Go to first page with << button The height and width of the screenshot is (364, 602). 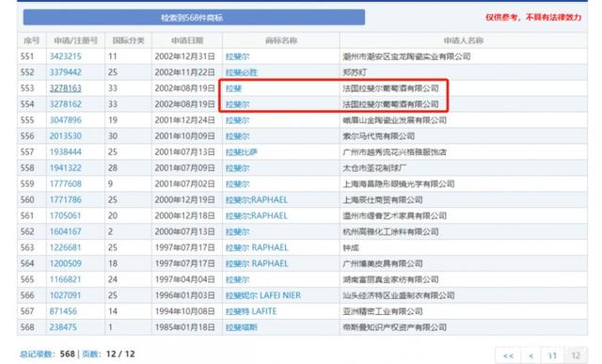(x=508, y=356)
